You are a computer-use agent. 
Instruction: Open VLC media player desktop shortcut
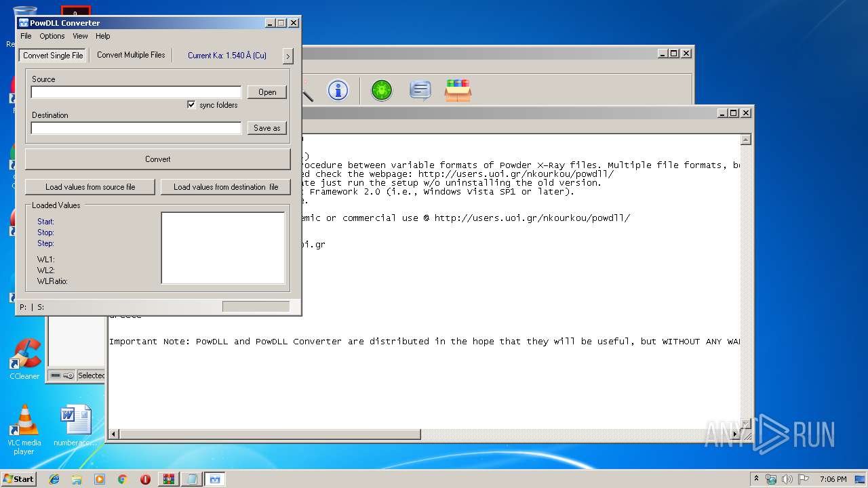[x=24, y=430]
